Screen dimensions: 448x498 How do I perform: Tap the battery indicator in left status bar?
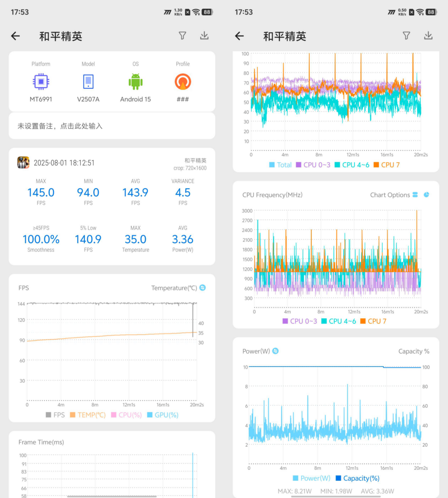pyautogui.click(x=207, y=12)
